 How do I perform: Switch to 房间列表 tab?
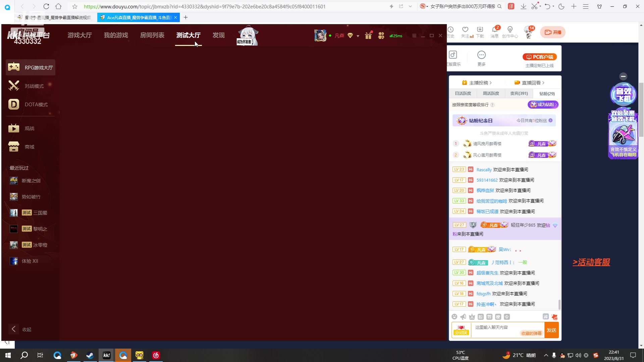click(152, 35)
